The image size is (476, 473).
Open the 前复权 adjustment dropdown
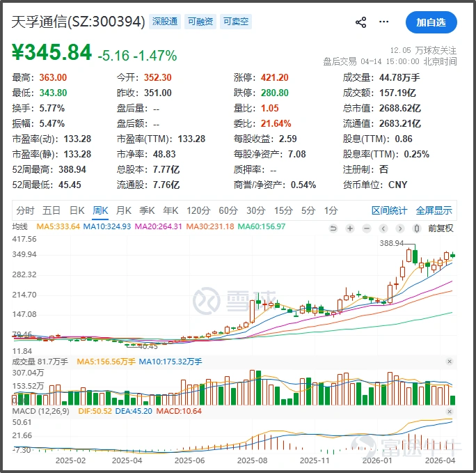(x=441, y=228)
